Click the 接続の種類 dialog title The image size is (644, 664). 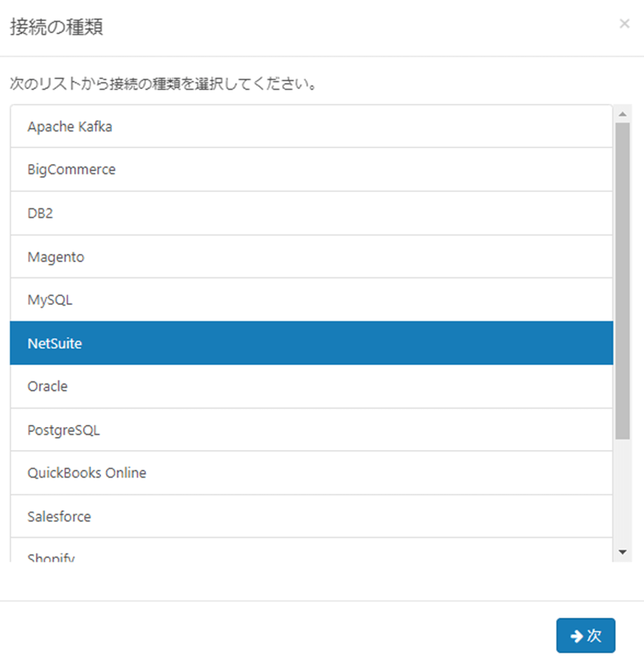57,28
